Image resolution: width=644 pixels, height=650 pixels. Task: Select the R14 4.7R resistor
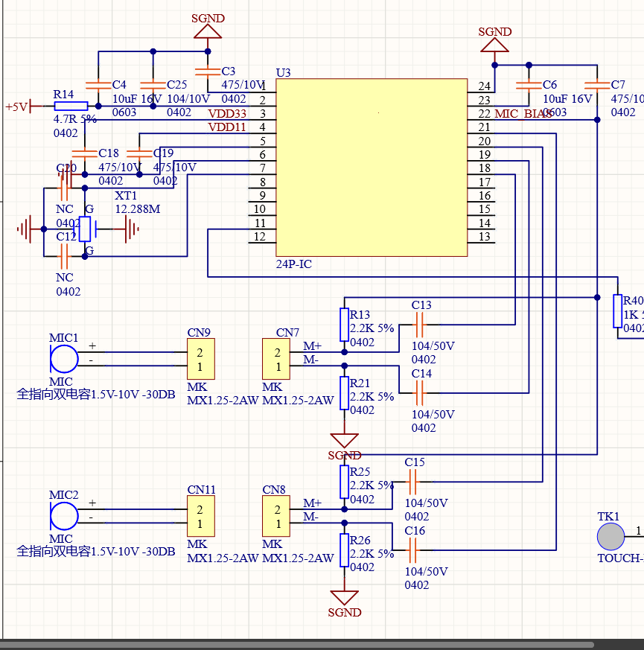tap(70, 106)
